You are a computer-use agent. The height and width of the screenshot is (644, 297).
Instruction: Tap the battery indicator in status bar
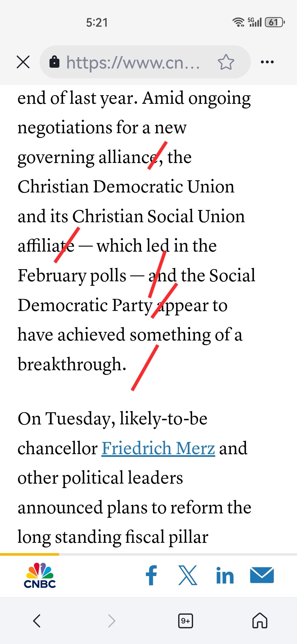pyautogui.click(x=274, y=22)
